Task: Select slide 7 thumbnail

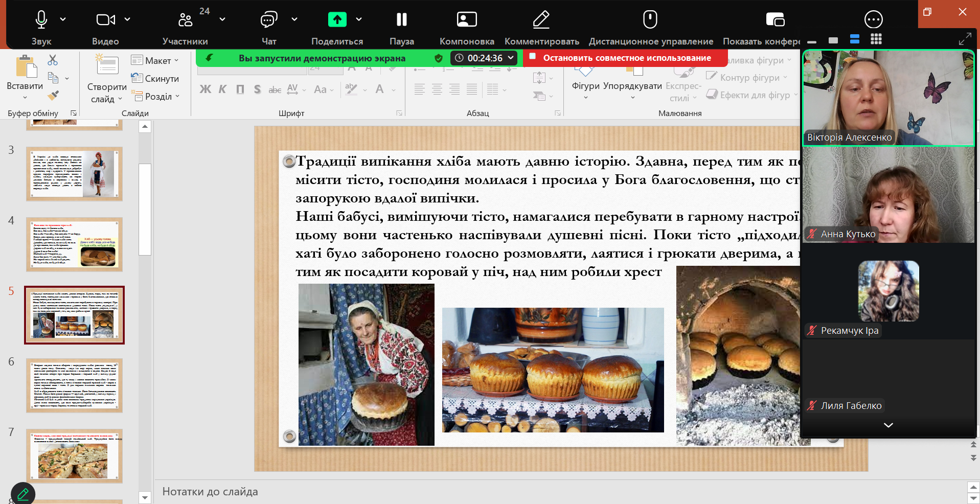Action: (x=75, y=456)
